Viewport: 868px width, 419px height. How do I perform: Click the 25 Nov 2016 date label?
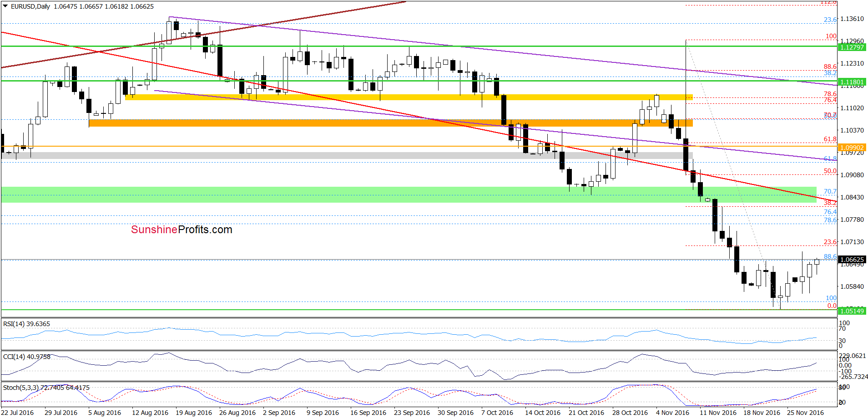tap(805, 413)
